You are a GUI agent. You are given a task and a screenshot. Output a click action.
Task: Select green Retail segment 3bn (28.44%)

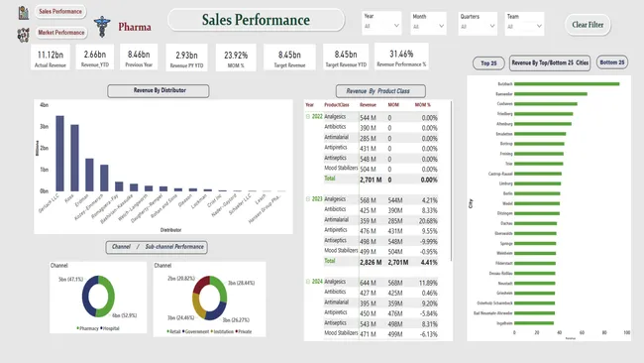coord(221,289)
